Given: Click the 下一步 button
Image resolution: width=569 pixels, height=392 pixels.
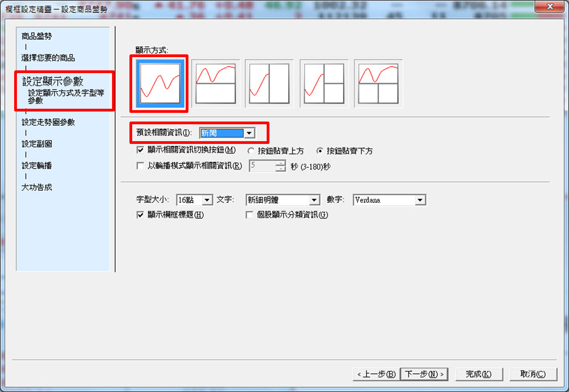Looking at the screenshot, I should [424, 374].
